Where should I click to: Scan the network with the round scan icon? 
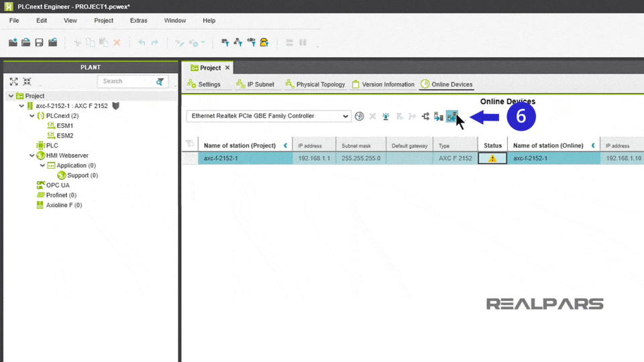click(x=360, y=117)
